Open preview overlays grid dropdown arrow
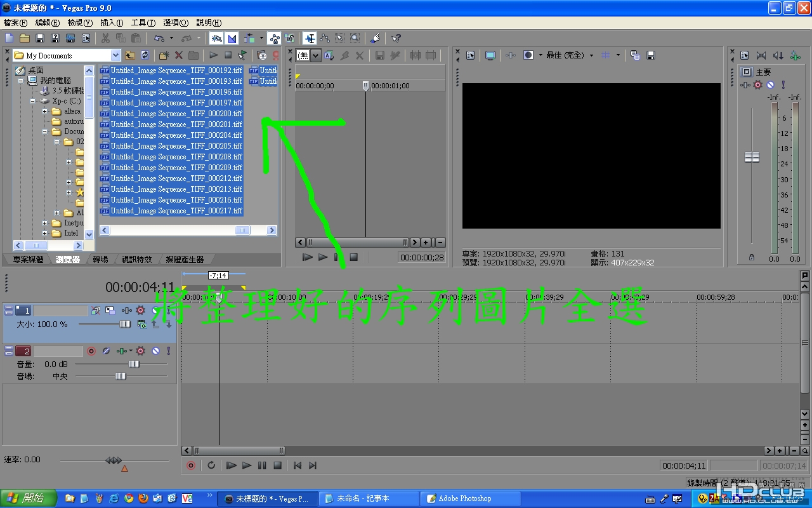 (618, 55)
